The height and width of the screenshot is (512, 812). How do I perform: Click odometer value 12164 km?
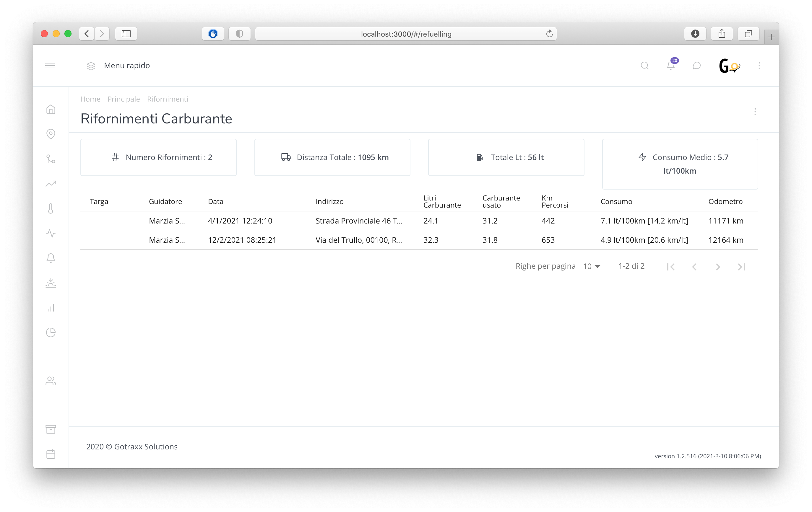point(726,240)
